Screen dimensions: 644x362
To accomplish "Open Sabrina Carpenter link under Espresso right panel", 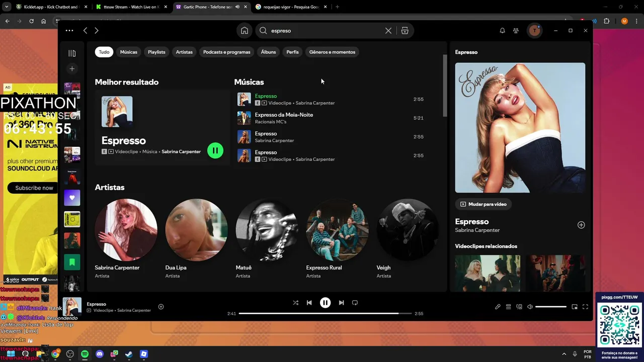I will tap(477, 230).
